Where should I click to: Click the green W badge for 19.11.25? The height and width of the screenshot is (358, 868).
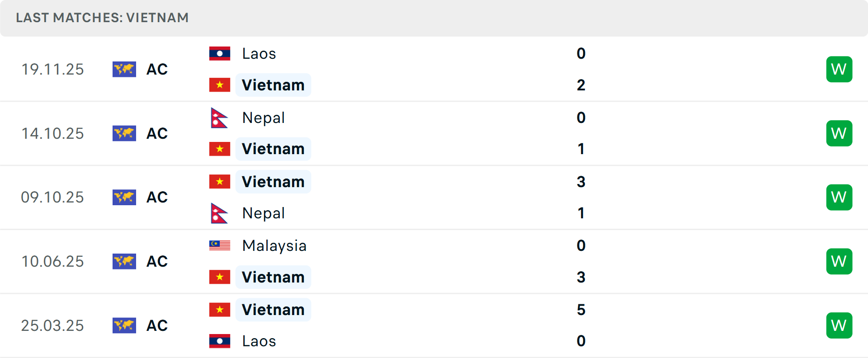839,69
